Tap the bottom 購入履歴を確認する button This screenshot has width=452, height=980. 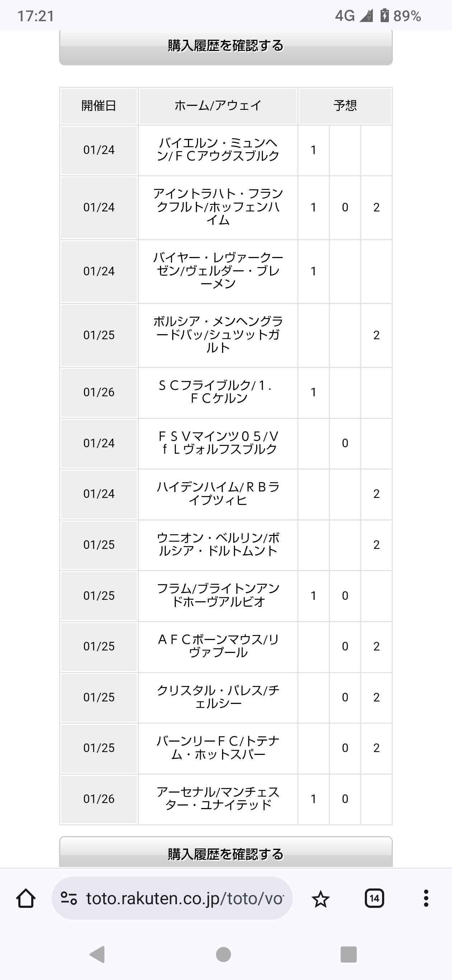pyautogui.click(x=226, y=854)
